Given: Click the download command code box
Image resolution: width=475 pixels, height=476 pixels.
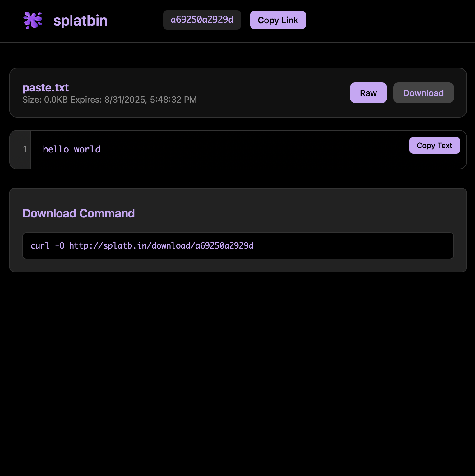Looking at the screenshot, I should pyautogui.click(x=238, y=246).
